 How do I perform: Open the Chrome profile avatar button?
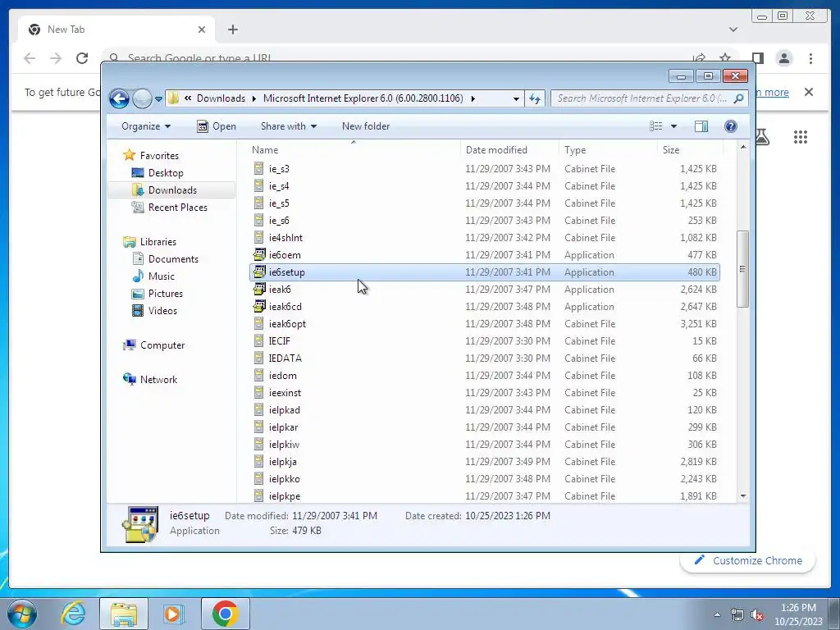click(784, 58)
